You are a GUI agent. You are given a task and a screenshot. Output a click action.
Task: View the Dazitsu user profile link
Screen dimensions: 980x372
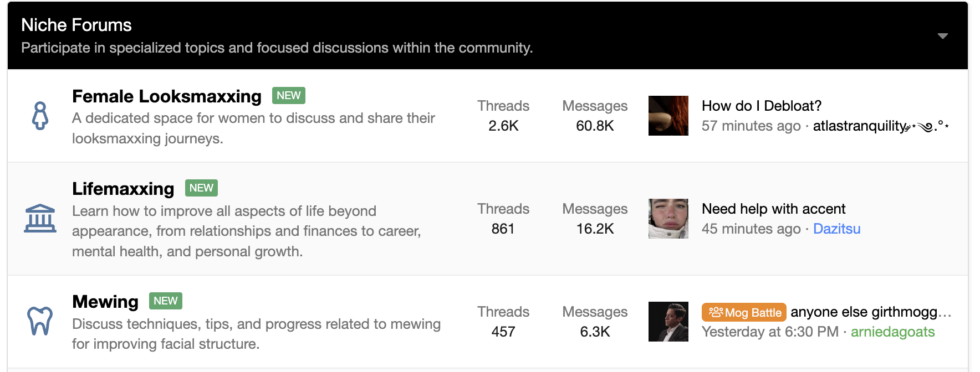[x=836, y=229]
